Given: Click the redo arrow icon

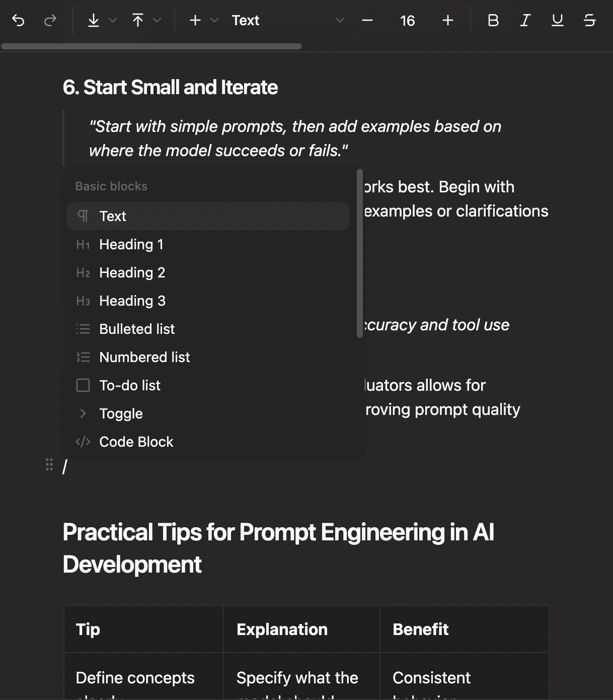Looking at the screenshot, I should click(50, 20).
